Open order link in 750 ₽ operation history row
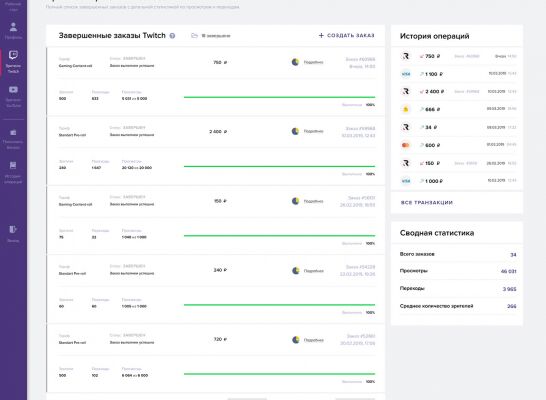Viewport: 546px width, 400px height. coord(467,56)
